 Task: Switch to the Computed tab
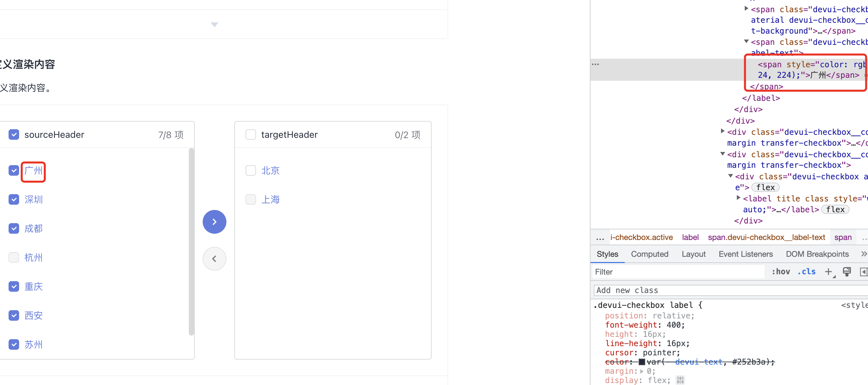pyautogui.click(x=649, y=254)
